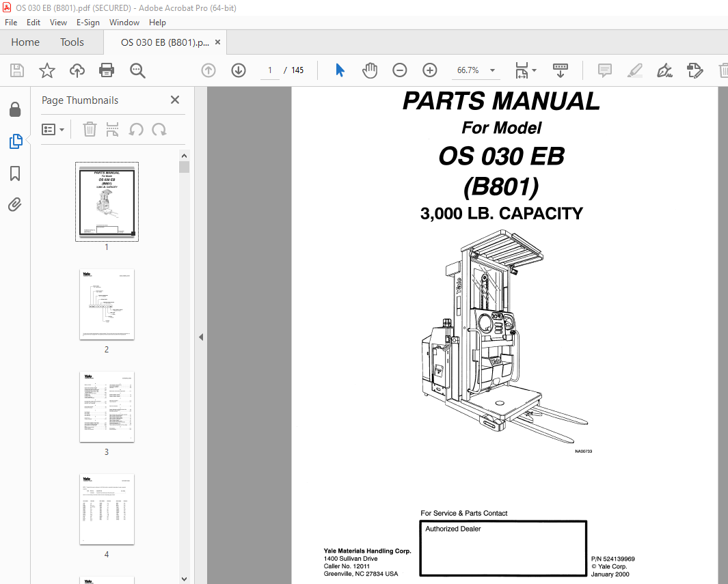Close the OS 030 EB document tab
The height and width of the screenshot is (584, 728).
pos(217,42)
